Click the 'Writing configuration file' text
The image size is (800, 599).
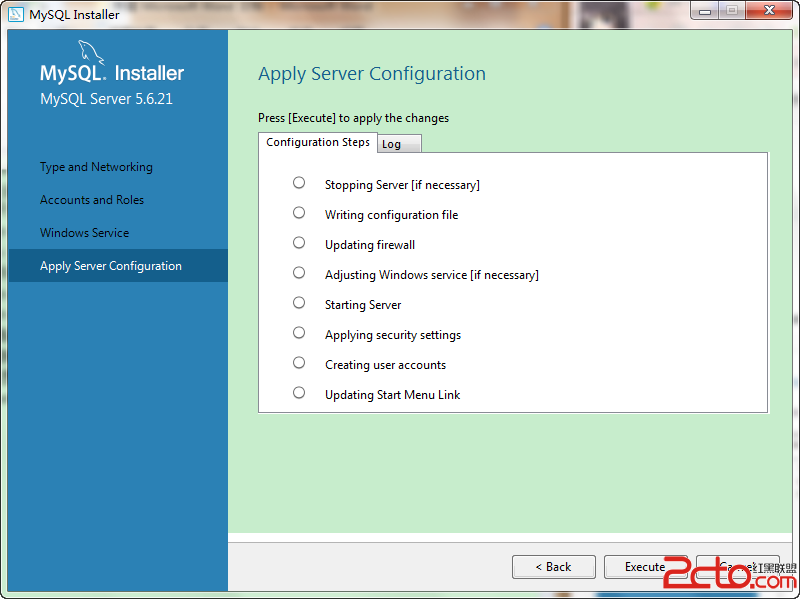coord(391,215)
